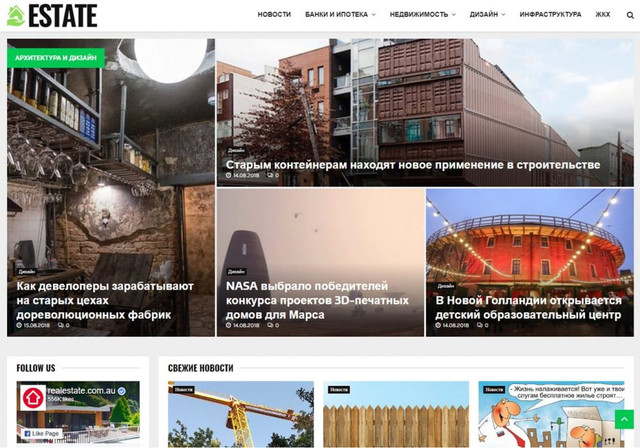
Task: Open the Новости menu item
Action: (274, 15)
